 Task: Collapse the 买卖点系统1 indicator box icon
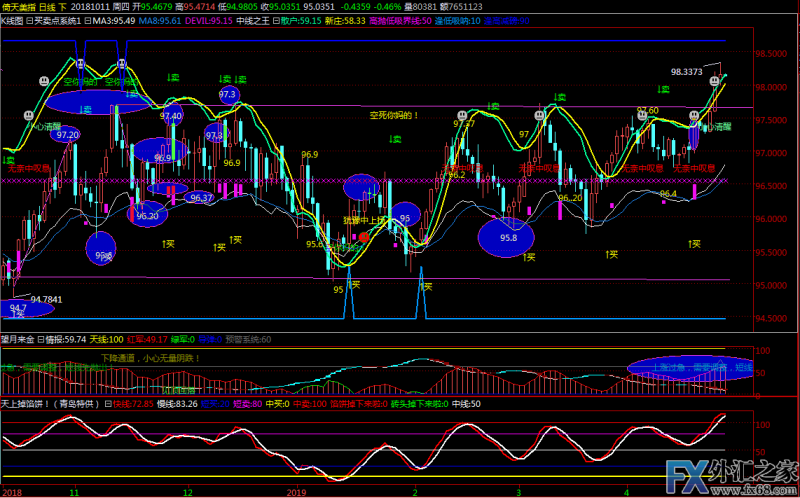tap(29, 21)
